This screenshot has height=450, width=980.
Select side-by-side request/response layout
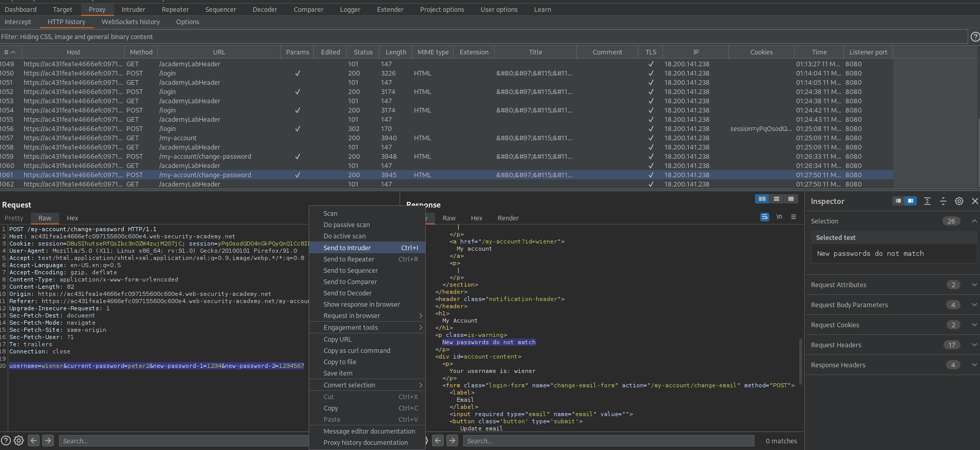762,199
